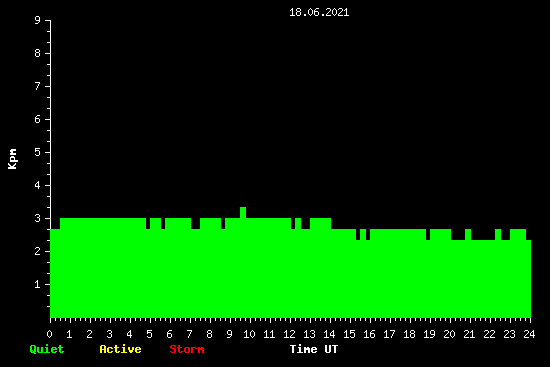The image size is (550, 367).
Task: Click hour 3 on the time axis
Action: pyautogui.click(x=109, y=334)
